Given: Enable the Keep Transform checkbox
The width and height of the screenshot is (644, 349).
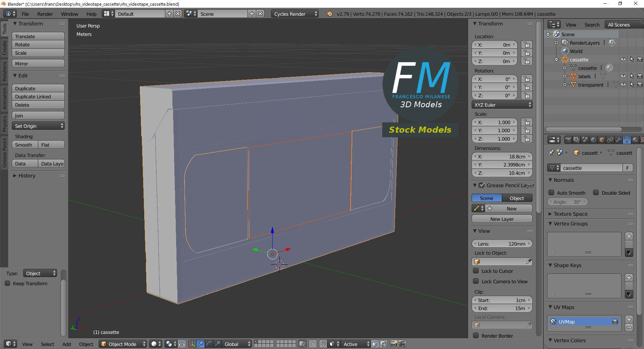Looking at the screenshot, I should pos(7,284).
